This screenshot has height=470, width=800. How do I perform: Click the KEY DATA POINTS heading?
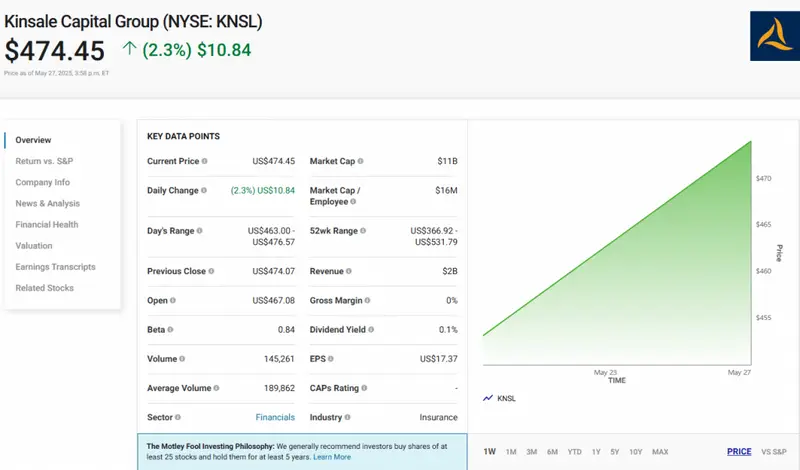[x=183, y=136]
